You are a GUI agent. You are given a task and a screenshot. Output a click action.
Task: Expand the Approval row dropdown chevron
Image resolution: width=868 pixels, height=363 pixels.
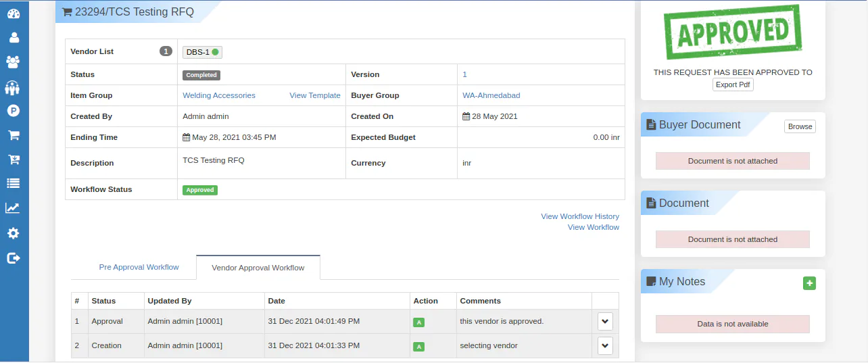coord(605,321)
